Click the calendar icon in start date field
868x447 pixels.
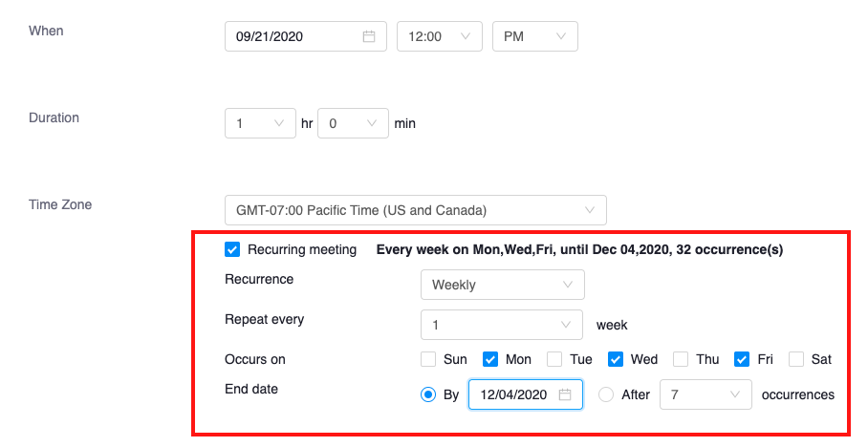(x=369, y=36)
